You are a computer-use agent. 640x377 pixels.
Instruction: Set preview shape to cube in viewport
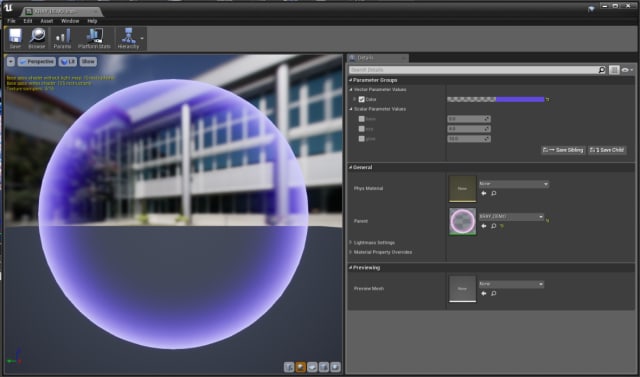coord(324,367)
